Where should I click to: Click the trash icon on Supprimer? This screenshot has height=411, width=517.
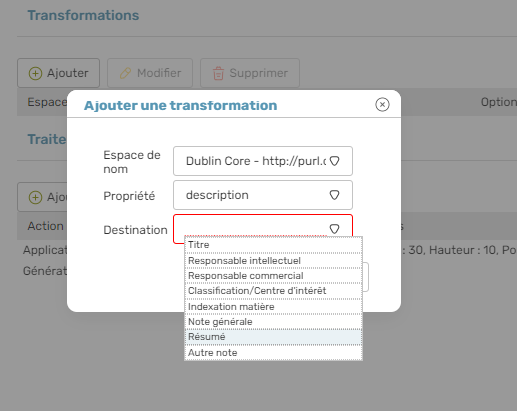(x=218, y=73)
